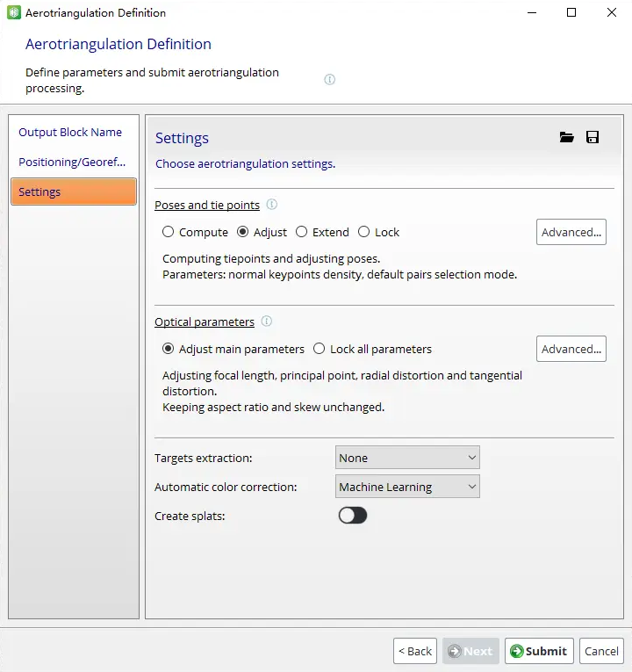The height and width of the screenshot is (672, 632).
Task: Open Advanced options for Poses and tie points
Action: click(571, 232)
